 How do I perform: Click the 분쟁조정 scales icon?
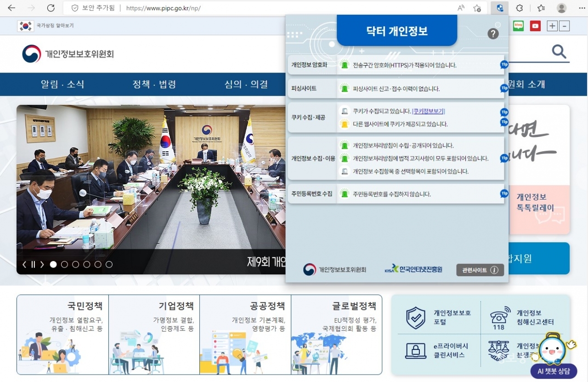point(500,351)
